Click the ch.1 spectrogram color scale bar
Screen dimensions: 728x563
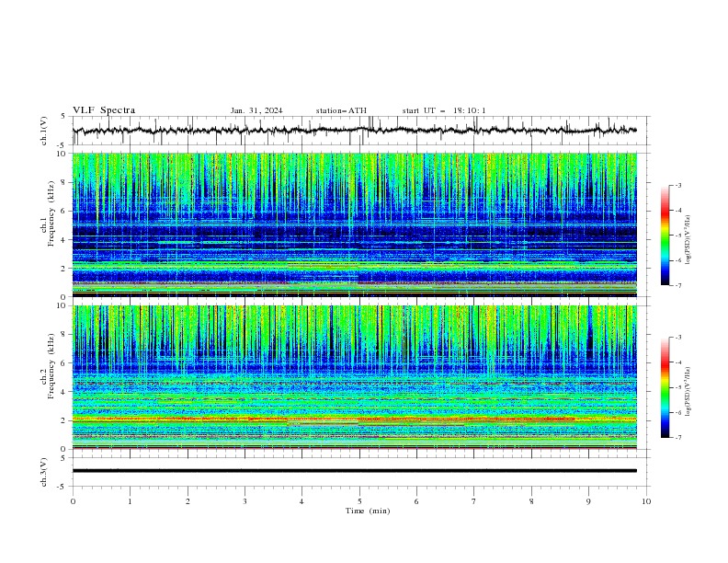665,236
